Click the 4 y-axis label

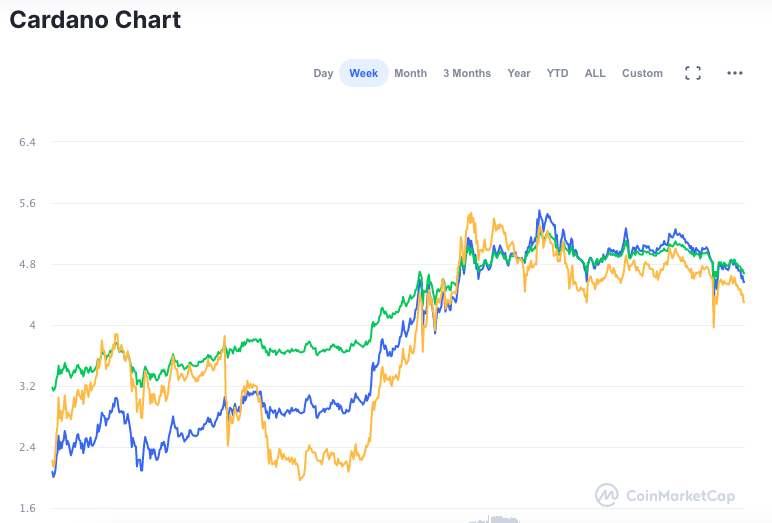[x=32, y=326]
